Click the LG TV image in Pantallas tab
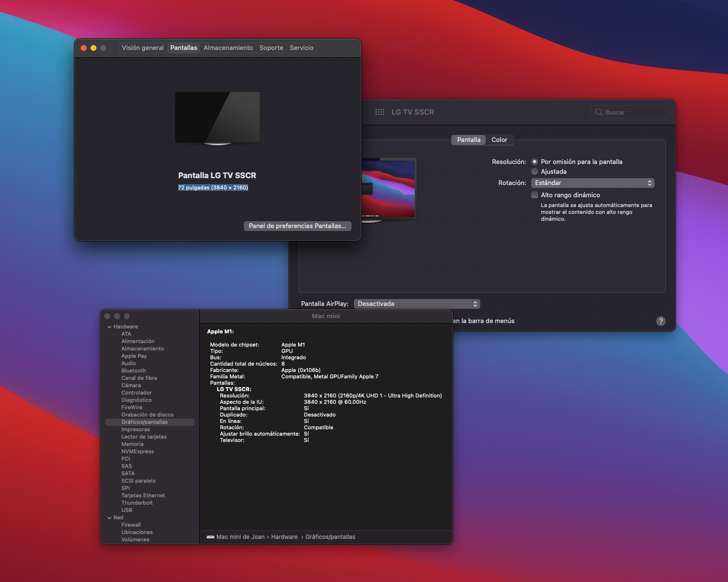Image resolution: width=728 pixels, height=582 pixels. point(217,118)
